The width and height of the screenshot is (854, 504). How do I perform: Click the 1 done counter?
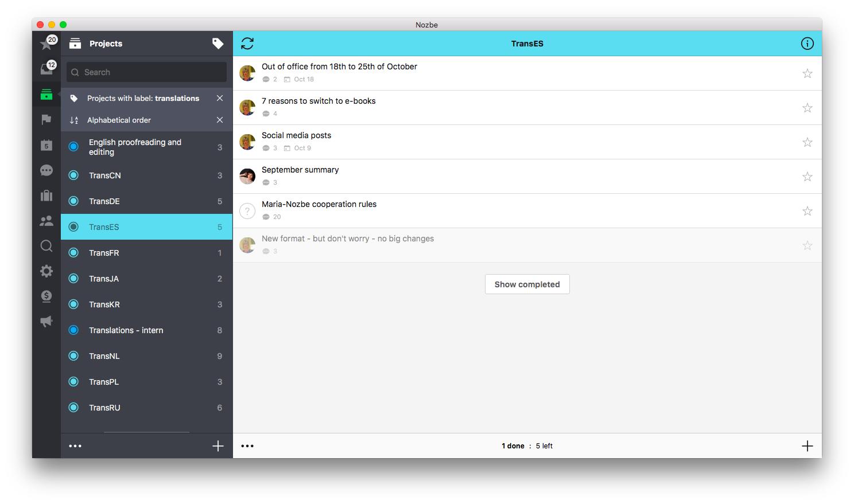pos(513,446)
